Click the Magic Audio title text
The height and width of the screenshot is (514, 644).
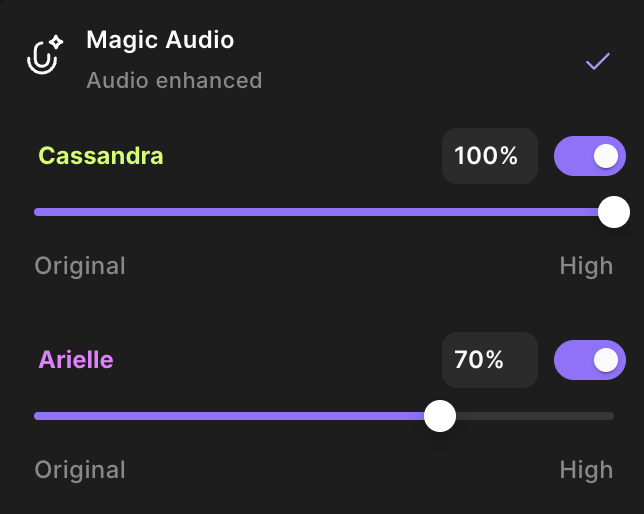(x=160, y=40)
